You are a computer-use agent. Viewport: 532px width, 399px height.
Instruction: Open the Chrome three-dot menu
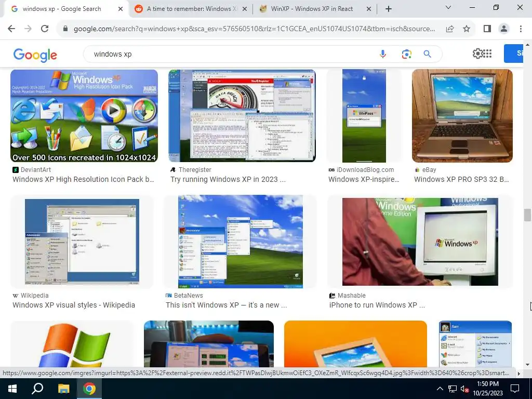(521, 29)
